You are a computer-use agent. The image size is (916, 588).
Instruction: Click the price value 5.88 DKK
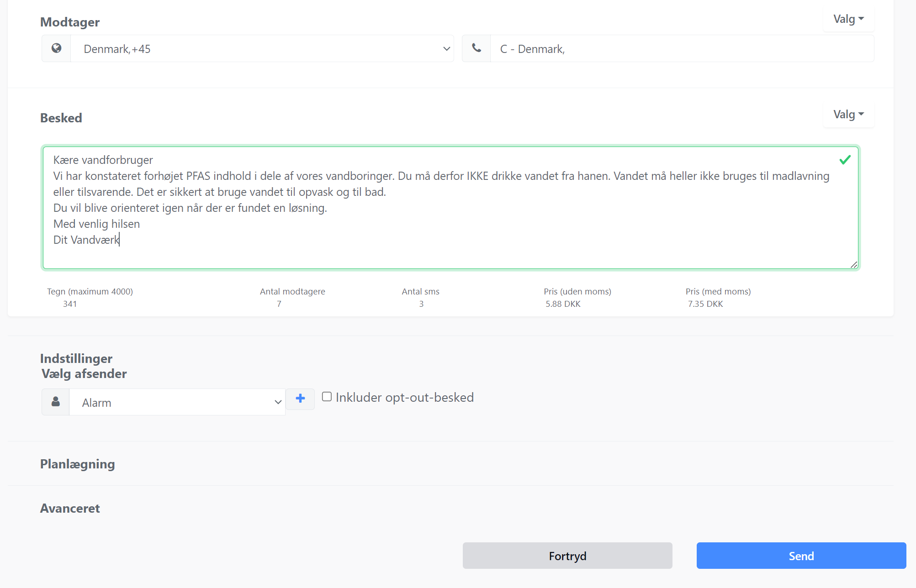tap(563, 304)
